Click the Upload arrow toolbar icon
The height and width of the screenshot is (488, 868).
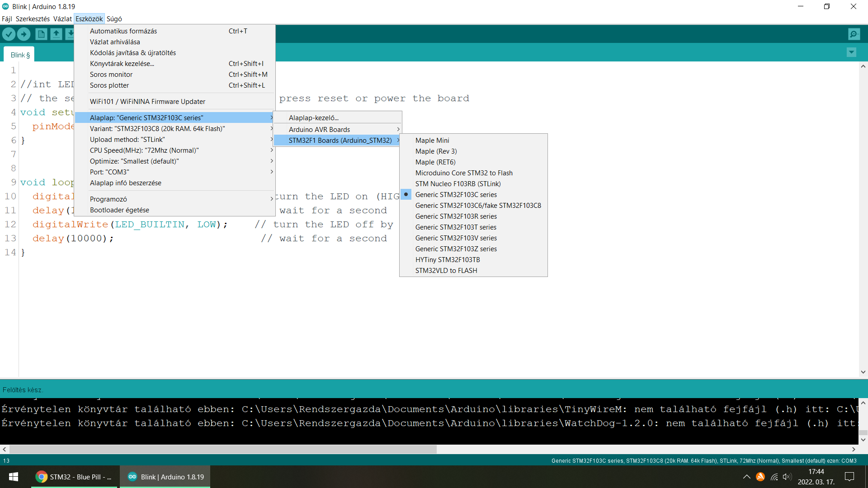coord(24,34)
